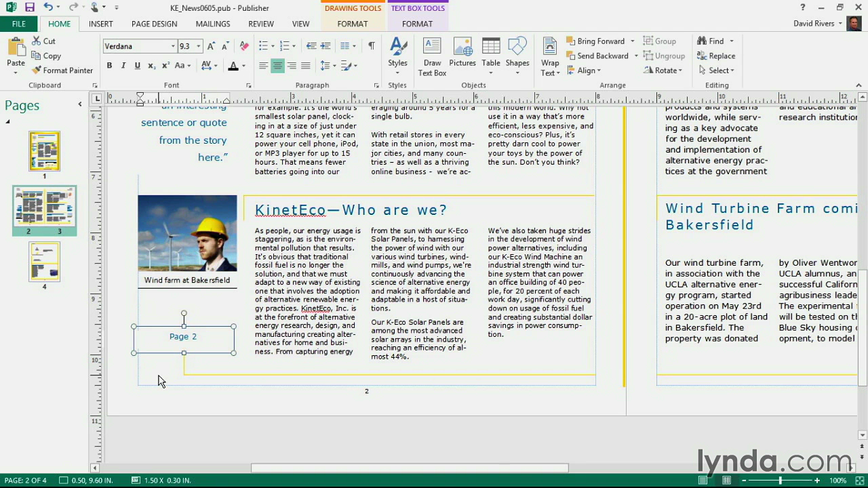This screenshot has width=868, height=488.
Task: Insert Pictures from the Objects group
Action: pyautogui.click(x=462, y=53)
